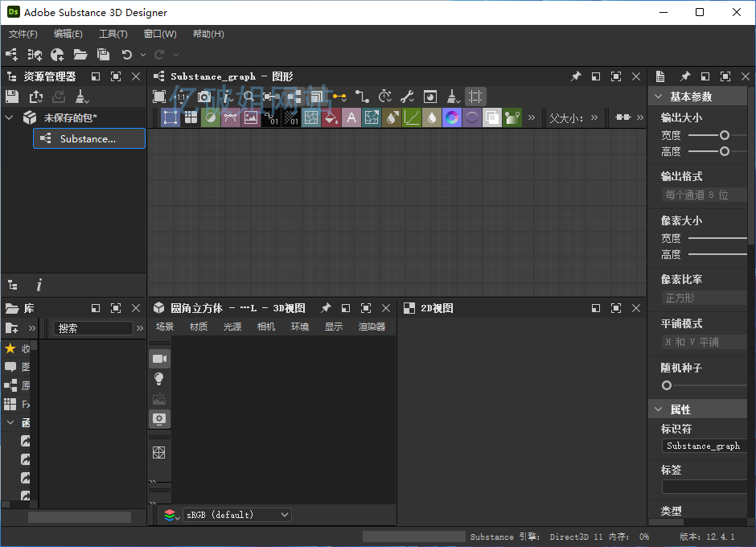Screen dimensions: 756x547
Task: Float the Explorer panel with the undock icon
Action: (96, 76)
